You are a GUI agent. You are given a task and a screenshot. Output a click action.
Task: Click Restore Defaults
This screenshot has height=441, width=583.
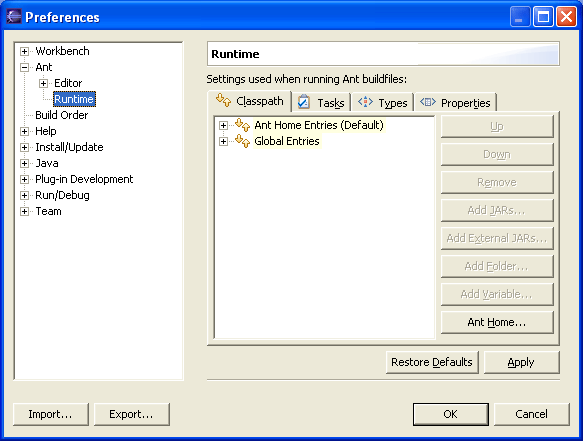click(432, 362)
